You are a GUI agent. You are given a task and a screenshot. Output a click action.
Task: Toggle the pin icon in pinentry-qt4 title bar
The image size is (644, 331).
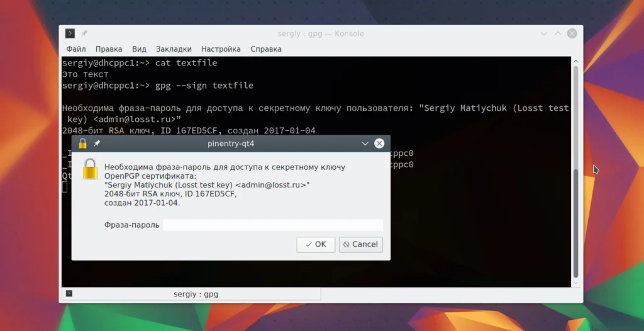pyautogui.click(x=97, y=143)
